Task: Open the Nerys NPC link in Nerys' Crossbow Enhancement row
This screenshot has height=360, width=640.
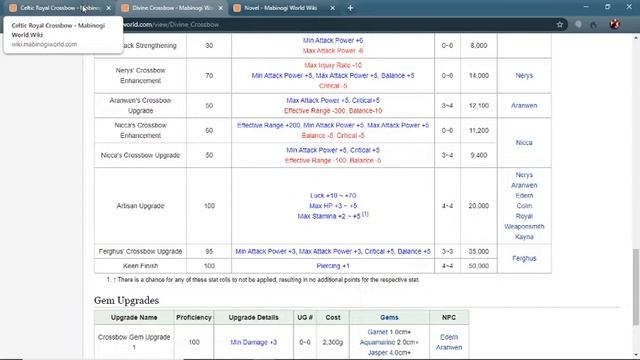Action: pyautogui.click(x=524, y=76)
